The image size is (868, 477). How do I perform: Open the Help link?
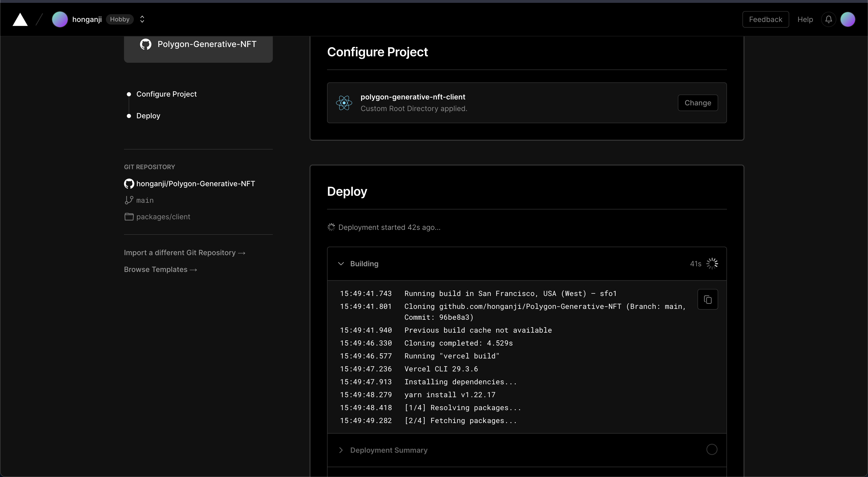click(x=805, y=20)
